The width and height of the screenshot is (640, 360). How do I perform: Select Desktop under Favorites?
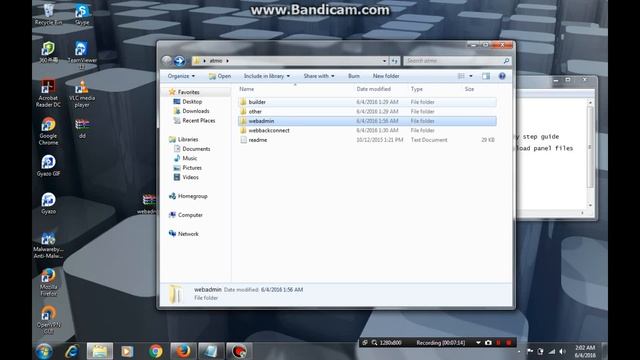point(192,102)
